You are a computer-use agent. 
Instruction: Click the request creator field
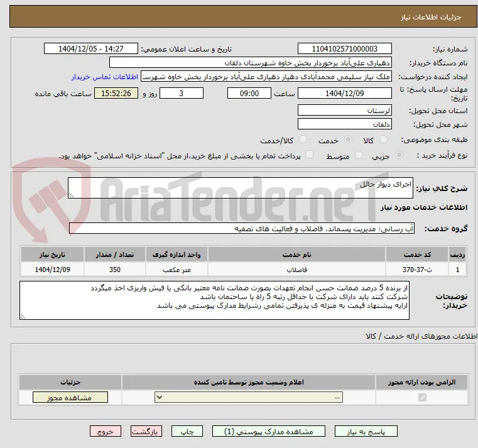[266, 77]
